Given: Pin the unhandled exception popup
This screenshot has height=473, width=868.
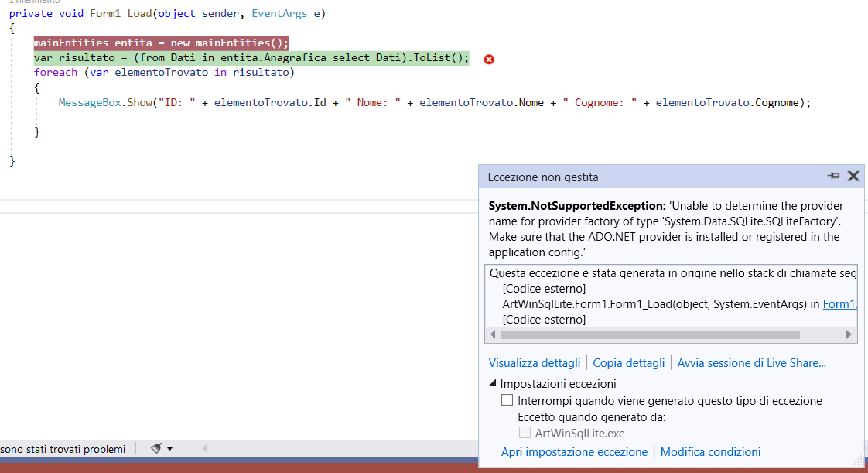Looking at the screenshot, I should [833, 177].
